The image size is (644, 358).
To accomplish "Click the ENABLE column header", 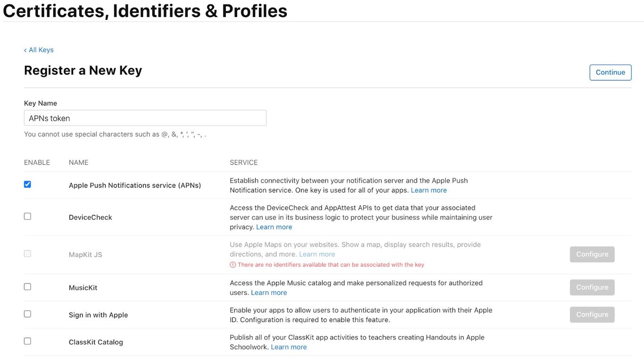I will 37,162.
